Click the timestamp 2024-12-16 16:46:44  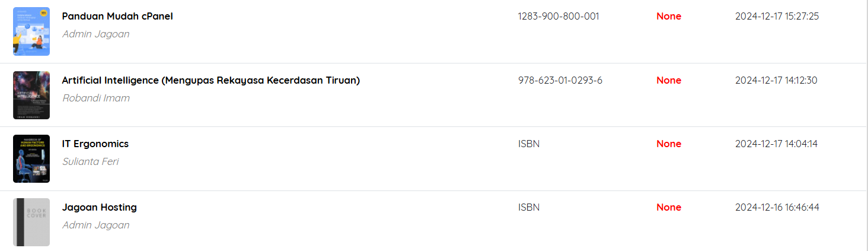point(777,207)
